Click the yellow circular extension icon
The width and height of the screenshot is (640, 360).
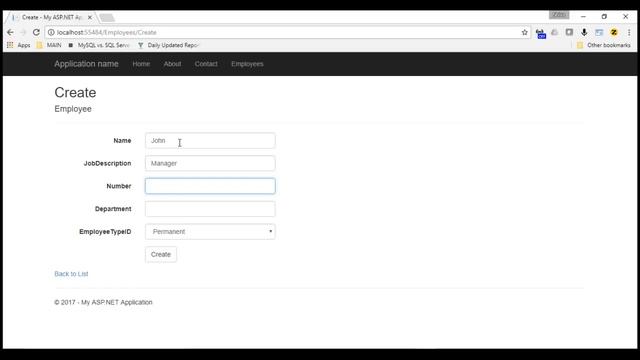[x=613, y=32]
